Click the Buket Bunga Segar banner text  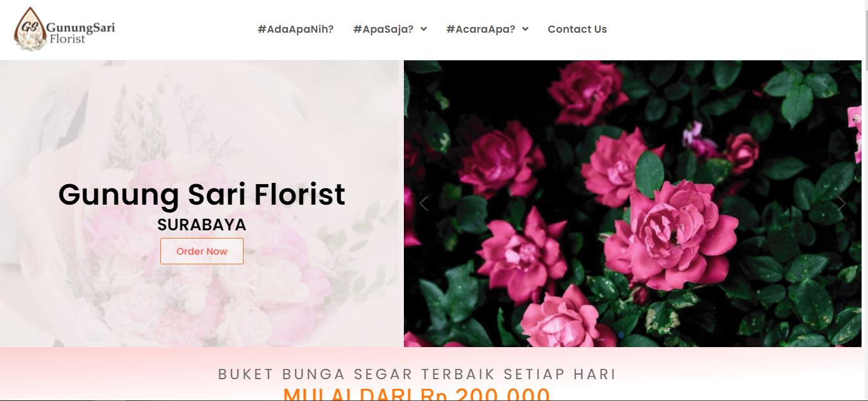[417, 374]
